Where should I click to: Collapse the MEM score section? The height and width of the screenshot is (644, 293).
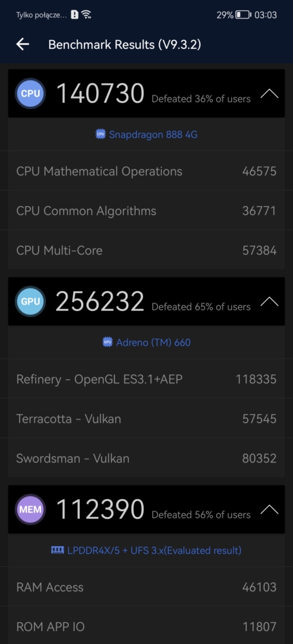(x=269, y=509)
